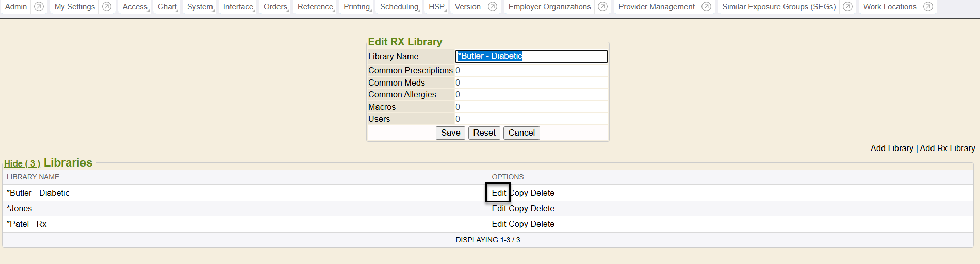Click the Similar Exposure Groups arrow icon
The width and height of the screenshot is (980, 264).
pos(847,7)
